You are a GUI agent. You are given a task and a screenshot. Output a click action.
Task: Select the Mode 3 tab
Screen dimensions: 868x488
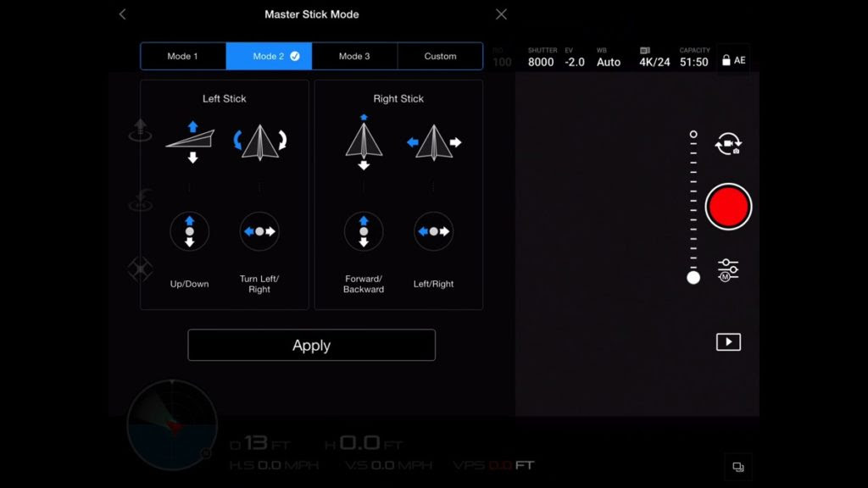(x=354, y=57)
